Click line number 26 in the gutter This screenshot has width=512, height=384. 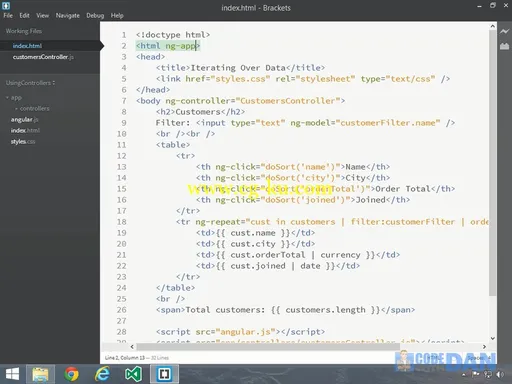point(122,310)
